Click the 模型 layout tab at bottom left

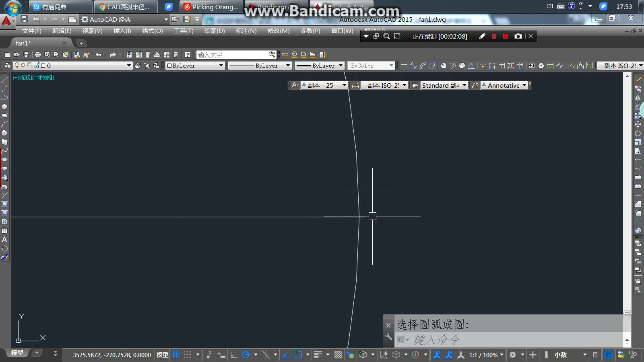click(17, 353)
